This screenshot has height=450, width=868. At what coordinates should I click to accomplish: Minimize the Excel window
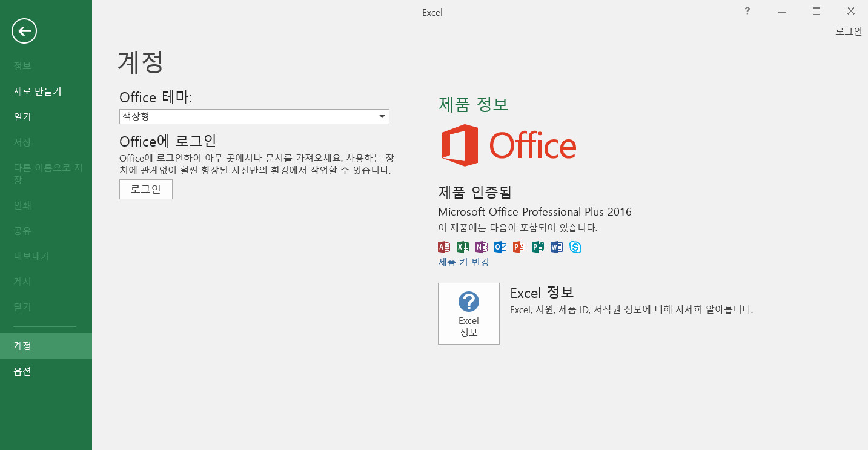coord(782,11)
